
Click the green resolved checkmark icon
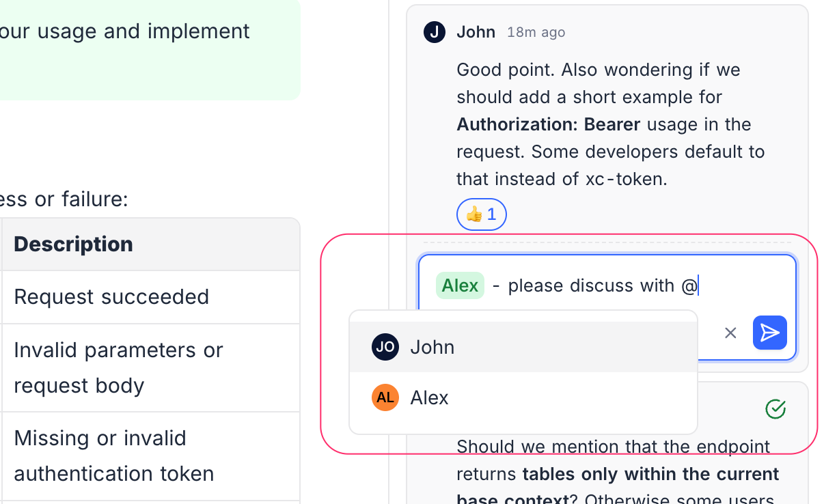coord(775,408)
